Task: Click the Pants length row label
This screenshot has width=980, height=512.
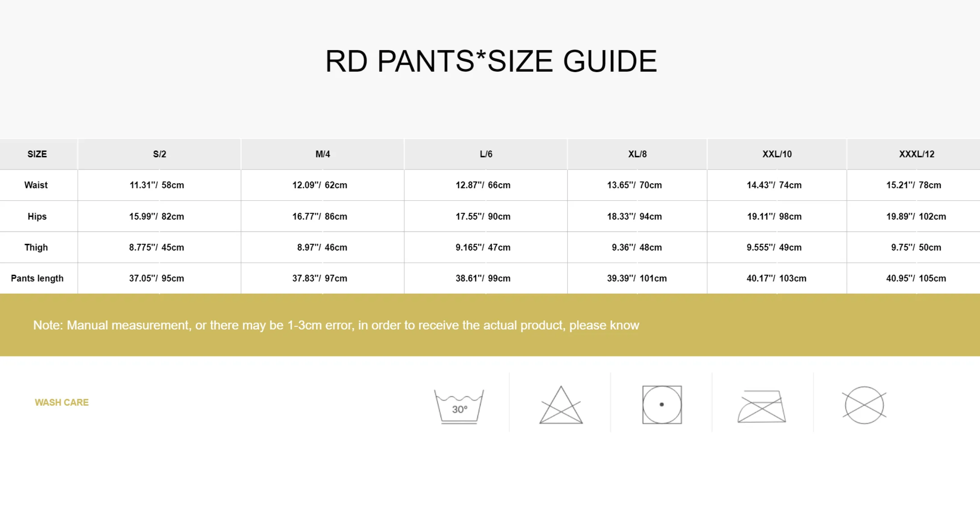Action: [x=37, y=278]
